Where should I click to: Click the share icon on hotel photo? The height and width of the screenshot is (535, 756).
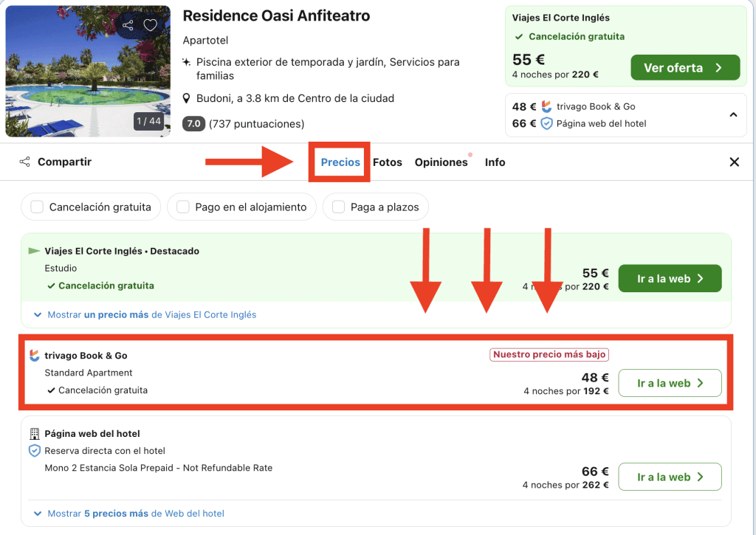(128, 26)
